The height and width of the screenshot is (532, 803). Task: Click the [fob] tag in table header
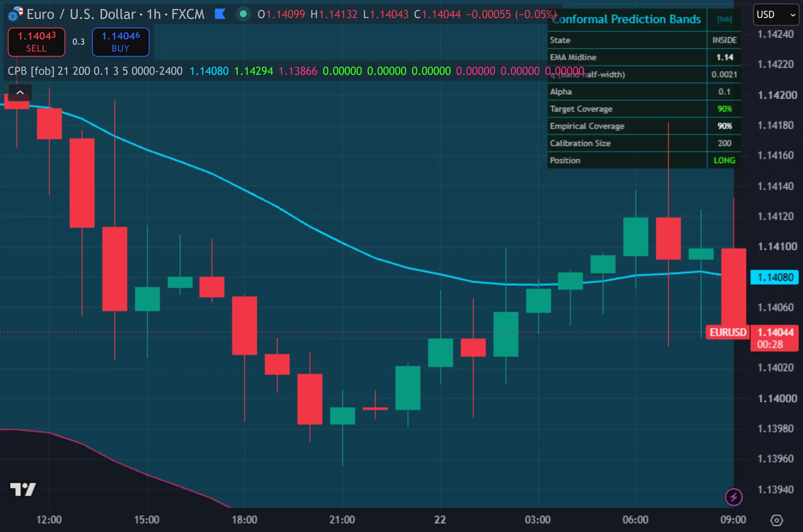(724, 19)
